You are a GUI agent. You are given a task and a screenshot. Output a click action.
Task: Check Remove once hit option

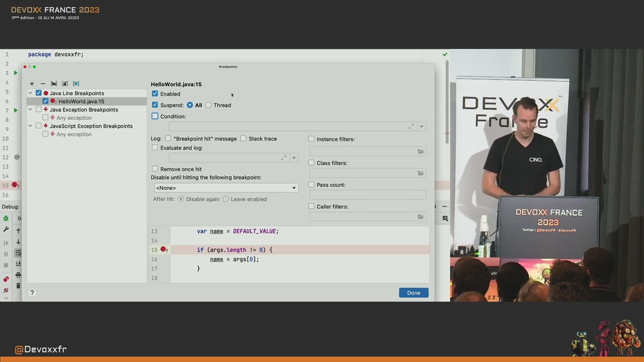(x=155, y=169)
